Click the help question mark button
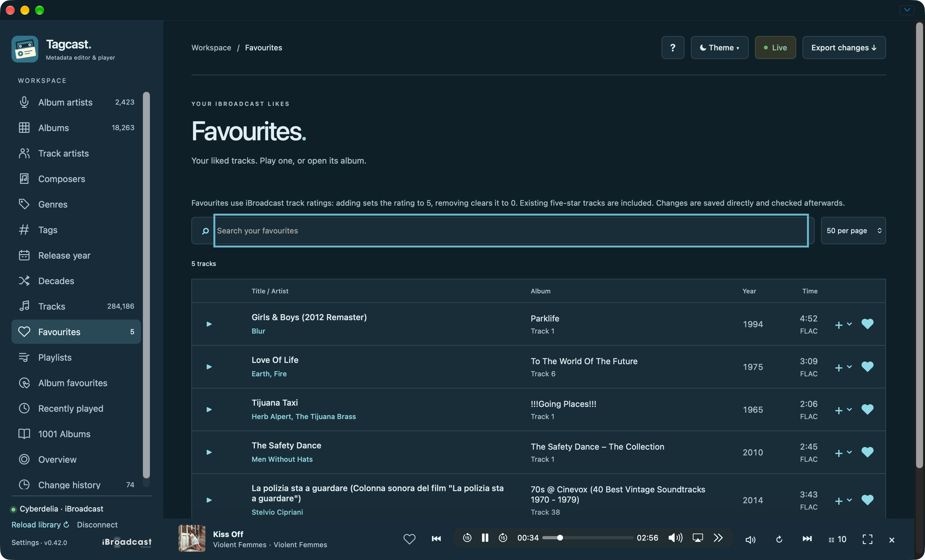 click(x=673, y=48)
